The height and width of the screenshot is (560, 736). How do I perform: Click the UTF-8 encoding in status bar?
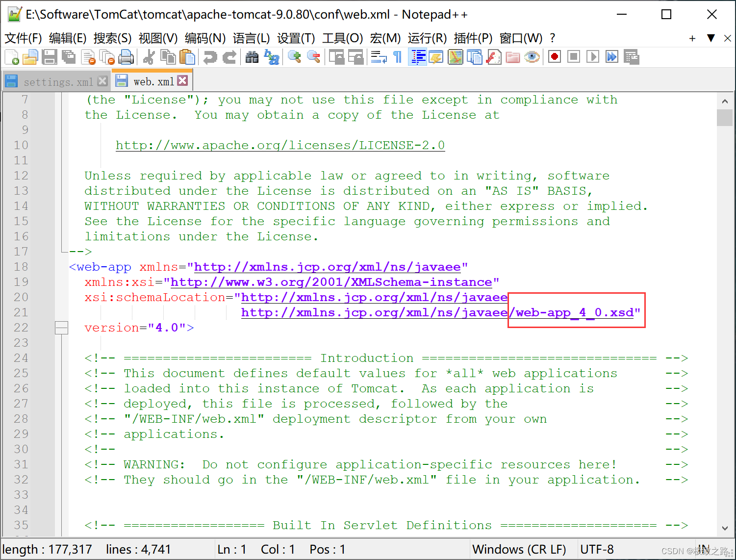click(x=597, y=549)
